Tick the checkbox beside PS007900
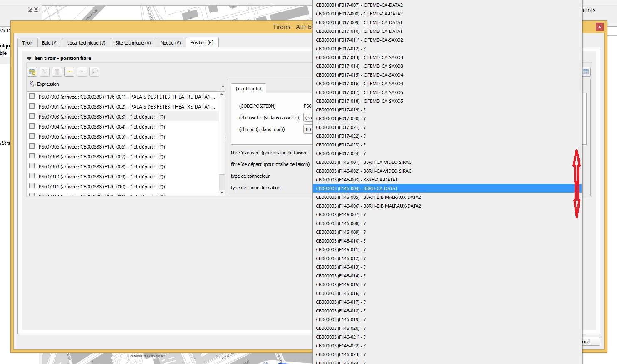This screenshot has height=364, width=617. pos(32,96)
